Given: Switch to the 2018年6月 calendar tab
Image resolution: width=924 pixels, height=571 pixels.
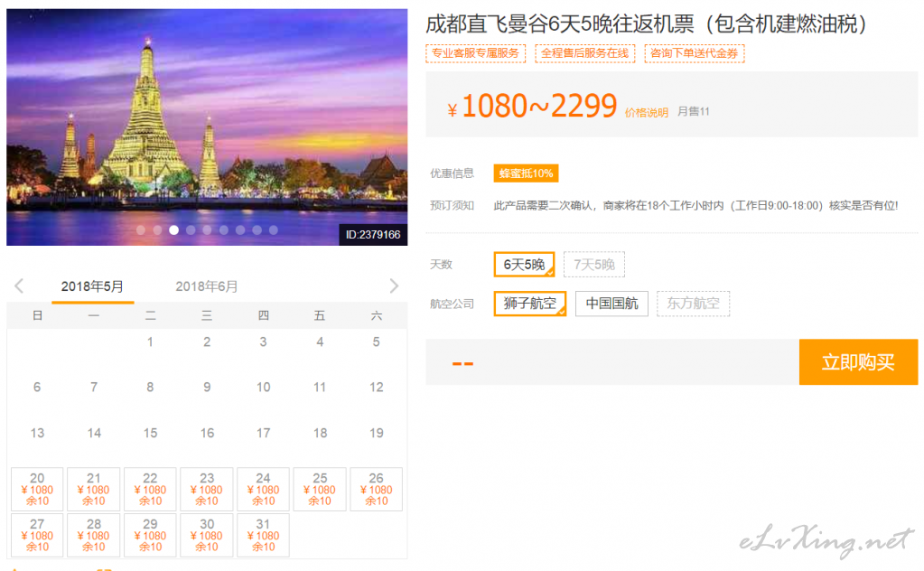Looking at the screenshot, I should click(x=207, y=286).
